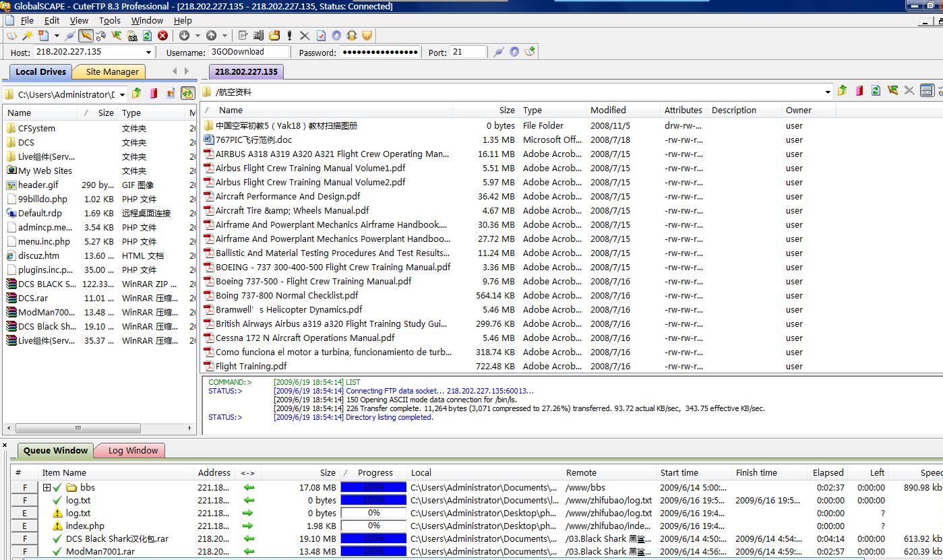Toggle the disconnect button in main toolbar

click(86, 36)
